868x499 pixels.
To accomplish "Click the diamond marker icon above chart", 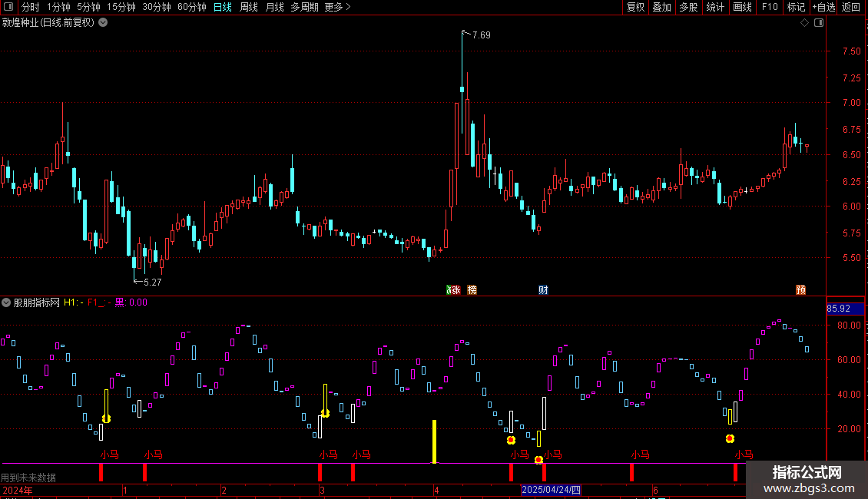I will pos(805,23).
